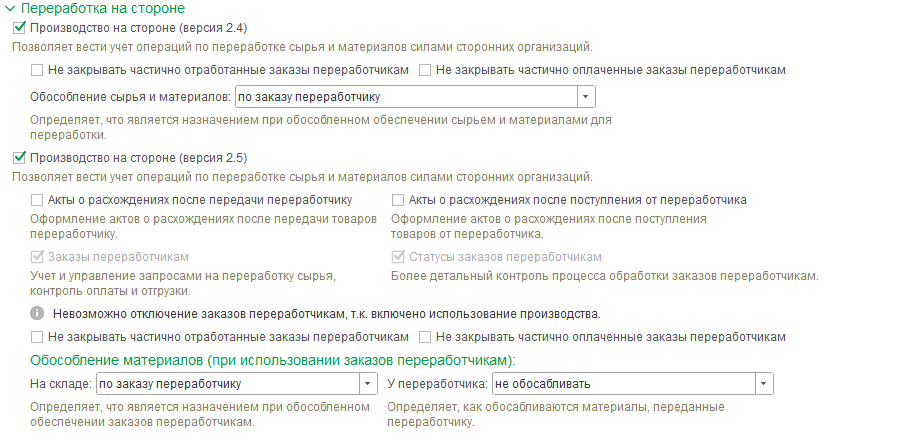Click the На складе label
The width and height of the screenshot is (924, 440).
[61, 384]
